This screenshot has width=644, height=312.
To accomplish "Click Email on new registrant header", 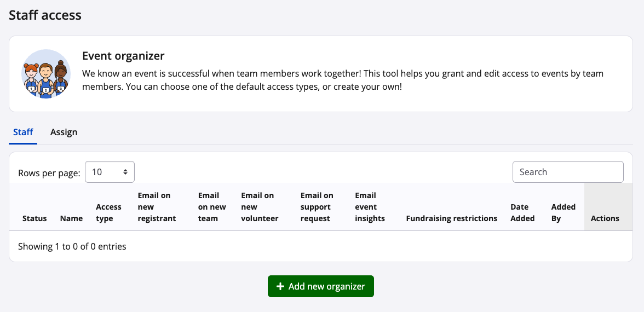I will tap(157, 207).
